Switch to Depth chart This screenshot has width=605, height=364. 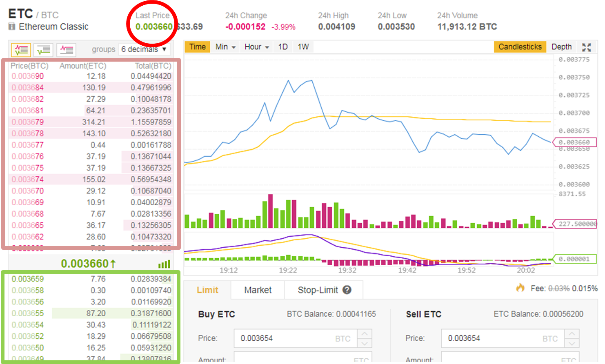[561, 47]
